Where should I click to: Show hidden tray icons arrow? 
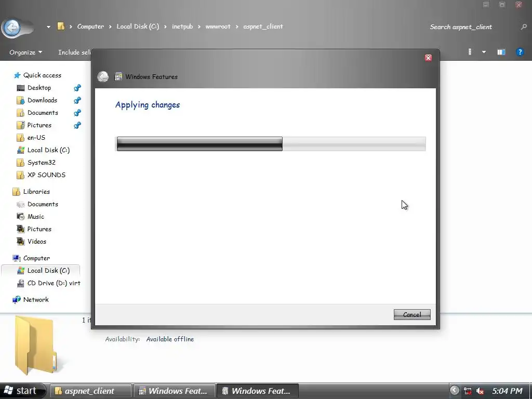coord(454,391)
